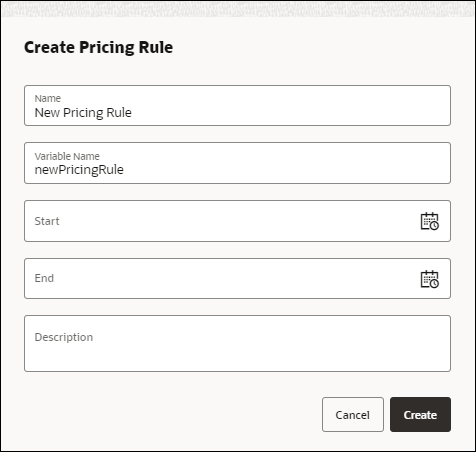This screenshot has width=476, height=452.
Task: Click the Create Pricing Rule heading
Action: [99, 47]
